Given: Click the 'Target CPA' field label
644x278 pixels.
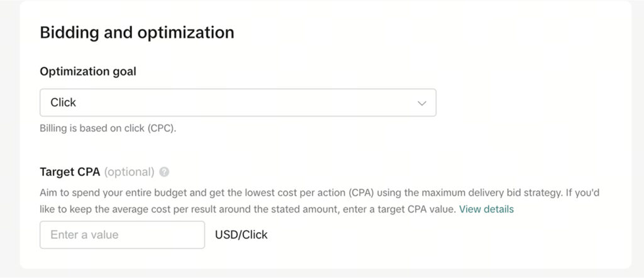Looking at the screenshot, I should click(70, 172).
